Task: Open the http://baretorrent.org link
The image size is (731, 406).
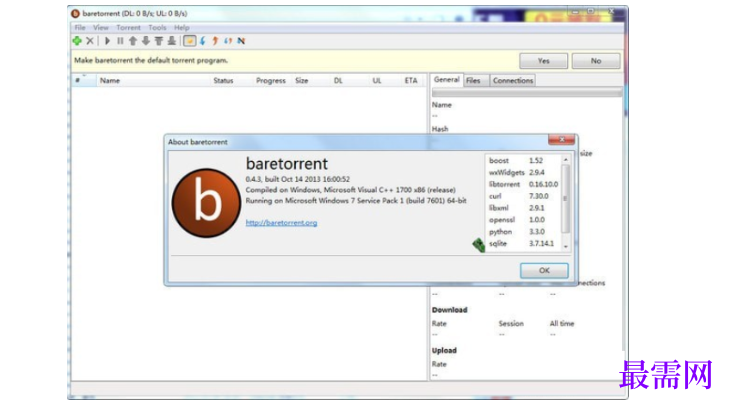Action: click(x=282, y=223)
